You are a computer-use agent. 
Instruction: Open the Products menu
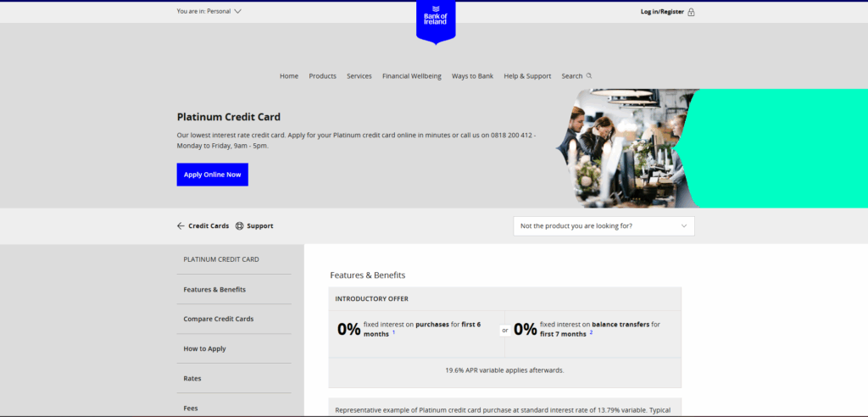[x=322, y=76]
